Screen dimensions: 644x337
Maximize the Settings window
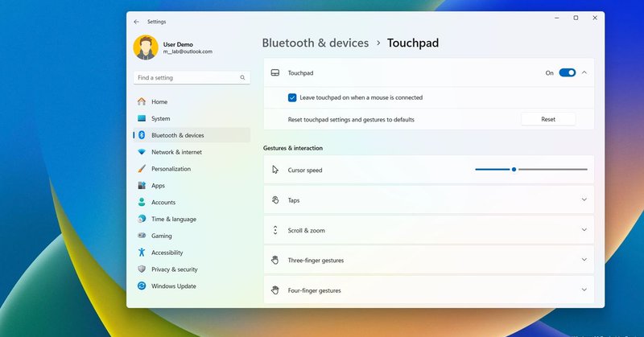(x=576, y=18)
